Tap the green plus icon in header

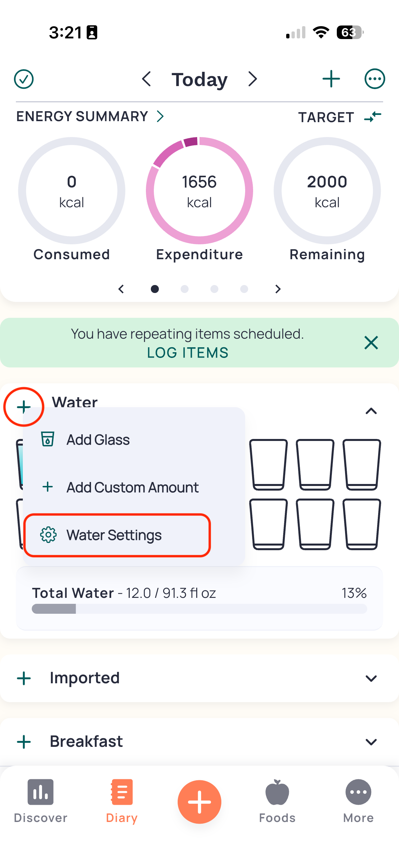[331, 79]
